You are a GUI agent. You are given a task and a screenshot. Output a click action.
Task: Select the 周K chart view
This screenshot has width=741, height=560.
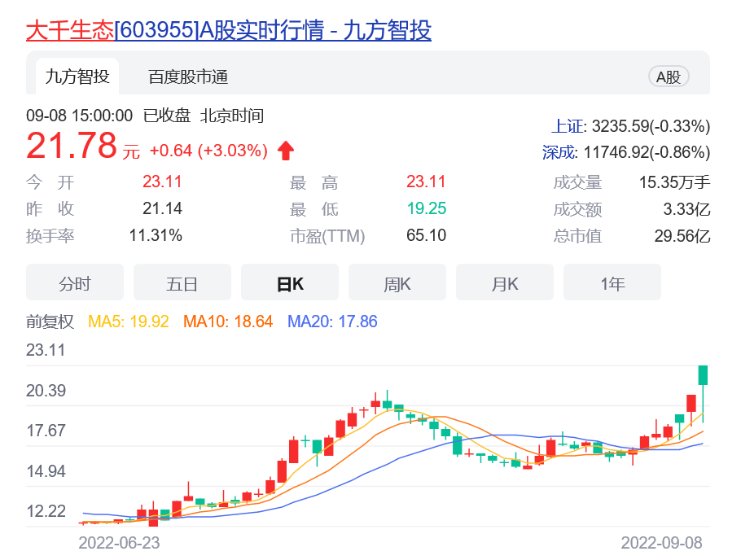coord(397,283)
